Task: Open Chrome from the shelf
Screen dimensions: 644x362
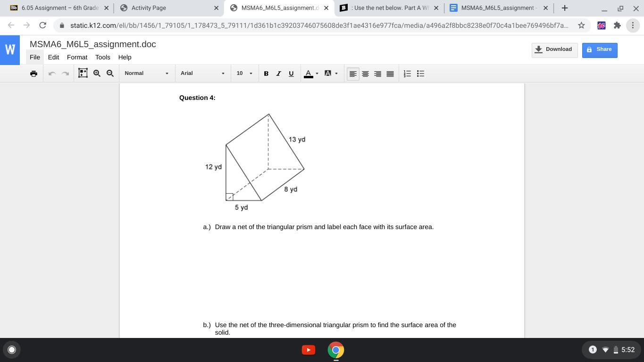Action: click(x=336, y=350)
